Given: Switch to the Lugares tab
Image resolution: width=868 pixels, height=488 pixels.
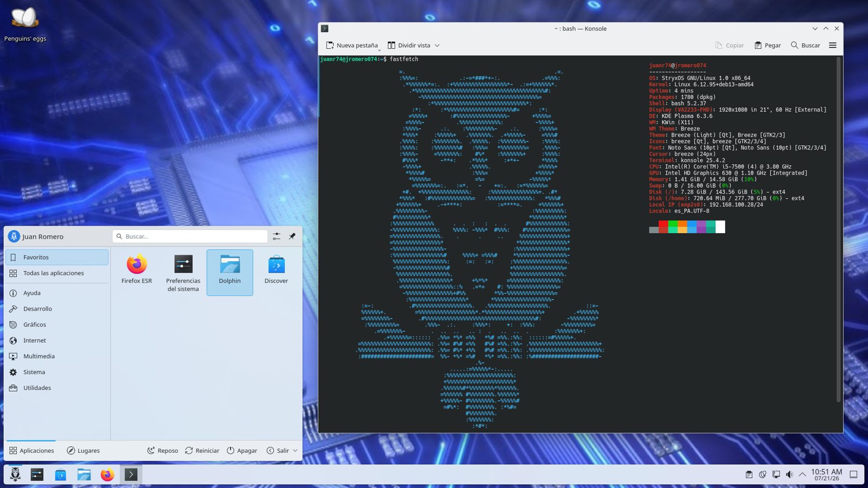Looking at the screenshot, I should click(83, 451).
